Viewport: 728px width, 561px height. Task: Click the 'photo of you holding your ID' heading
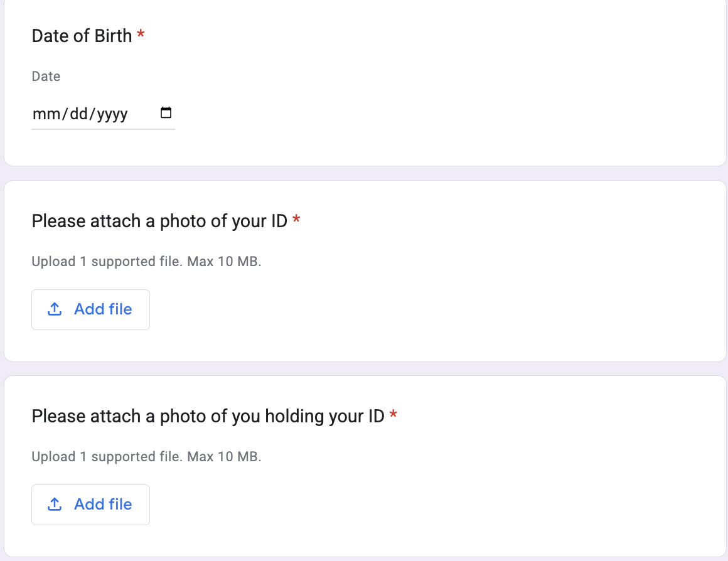208,416
